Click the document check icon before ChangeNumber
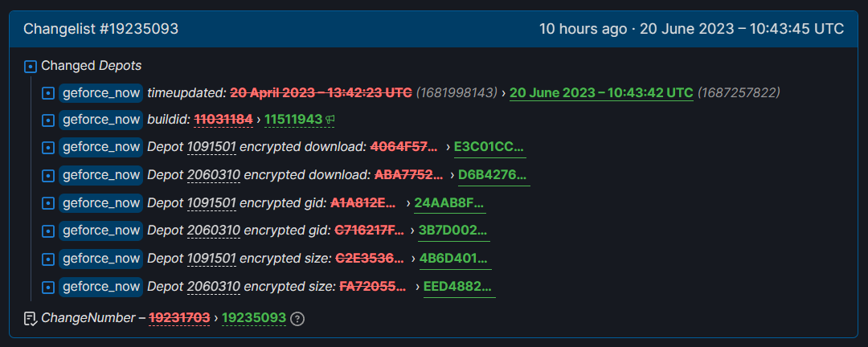868x347 pixels. [31, 318]
